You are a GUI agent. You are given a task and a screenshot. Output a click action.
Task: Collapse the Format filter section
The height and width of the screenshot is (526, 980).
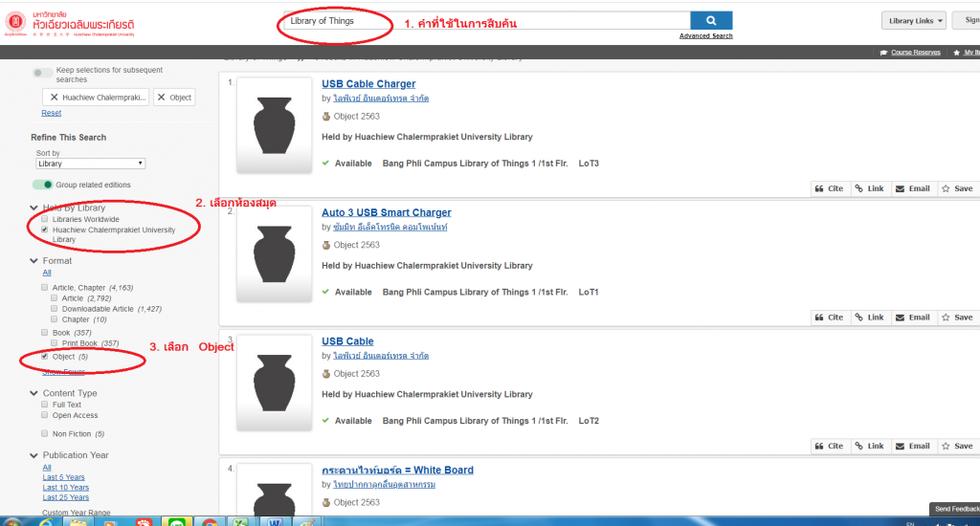33,260
